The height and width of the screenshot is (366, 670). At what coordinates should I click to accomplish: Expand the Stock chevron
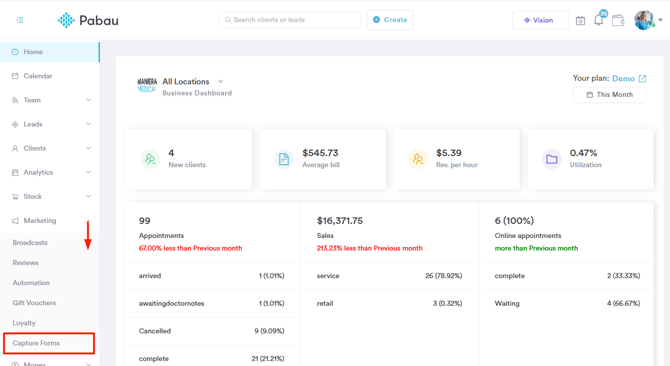click(88, 196)
